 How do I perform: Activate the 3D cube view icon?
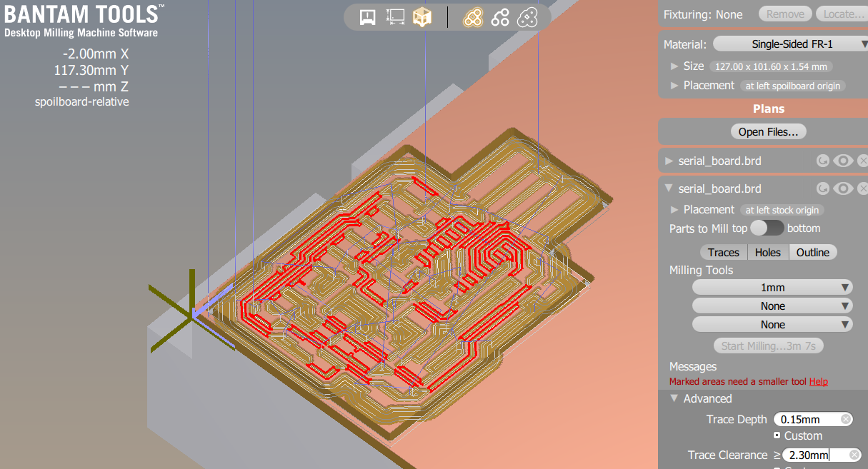[422, 16]
